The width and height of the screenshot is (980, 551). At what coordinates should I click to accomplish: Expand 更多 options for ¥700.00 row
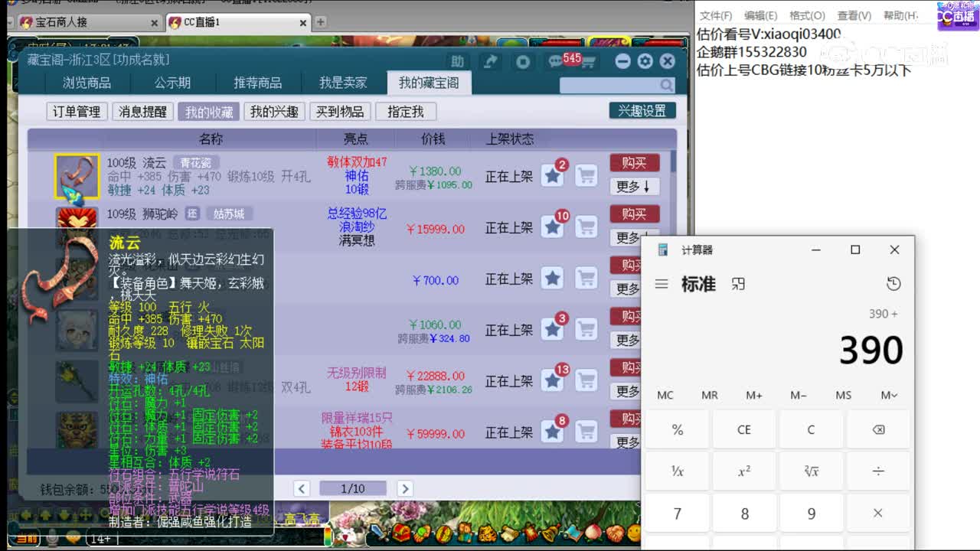[626, 289]
